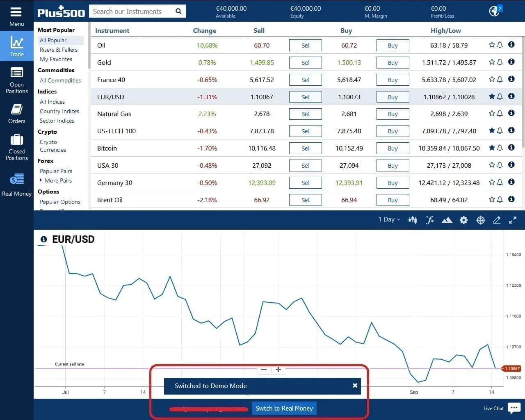525x420 pixels.
Task: Go to the Open Positions section
Action: [17, 81]
